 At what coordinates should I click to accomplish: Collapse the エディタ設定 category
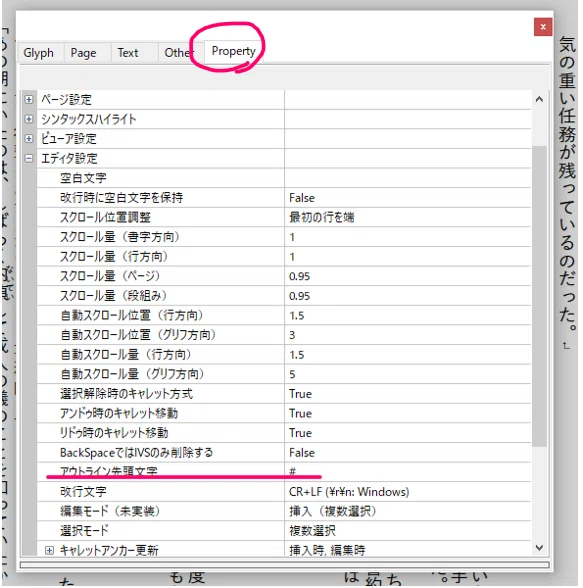click(28, 158)
